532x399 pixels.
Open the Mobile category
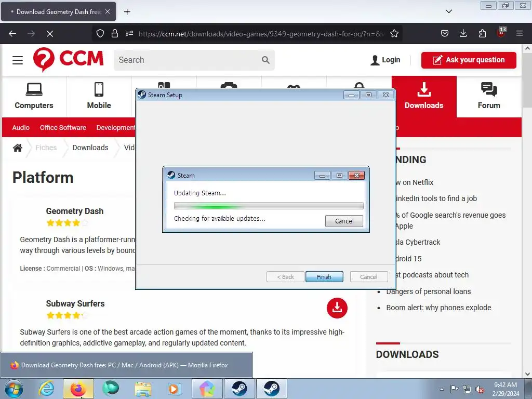99,96
